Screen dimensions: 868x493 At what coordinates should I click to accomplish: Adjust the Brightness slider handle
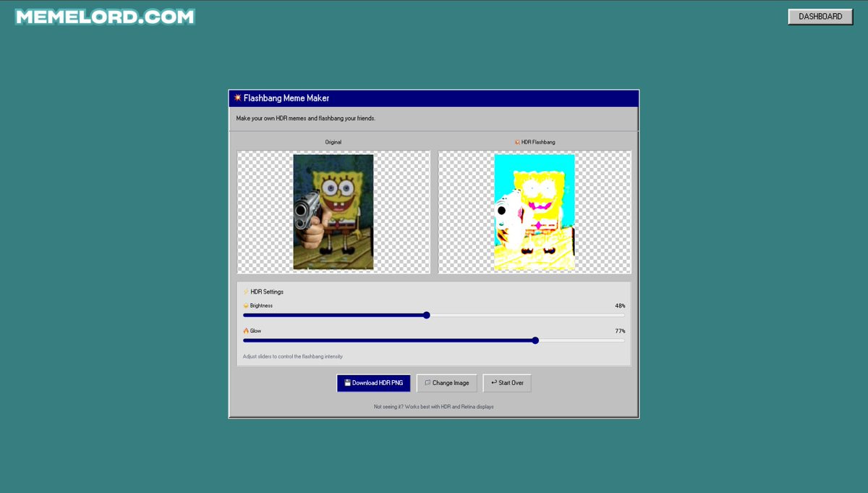point(427,315)
